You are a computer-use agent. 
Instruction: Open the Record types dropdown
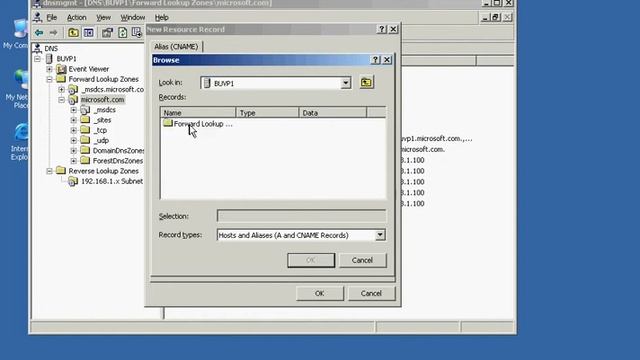tap(380, 235)
